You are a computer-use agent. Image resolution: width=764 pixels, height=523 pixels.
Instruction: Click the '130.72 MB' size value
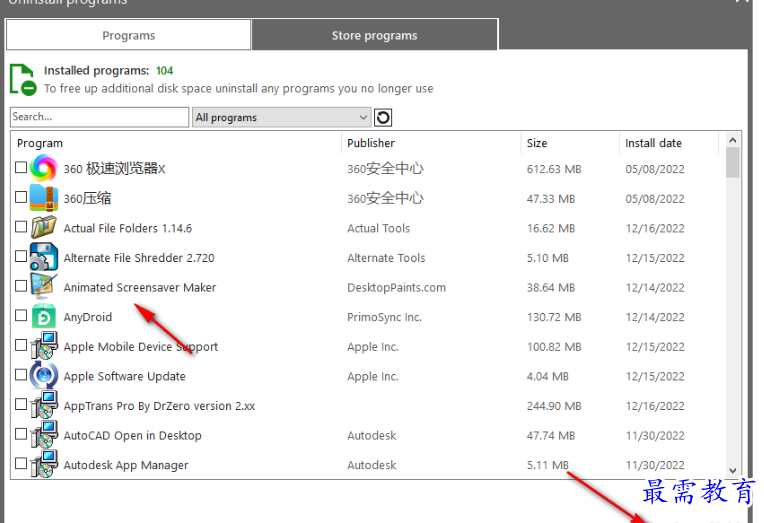[x=554, y=317]
